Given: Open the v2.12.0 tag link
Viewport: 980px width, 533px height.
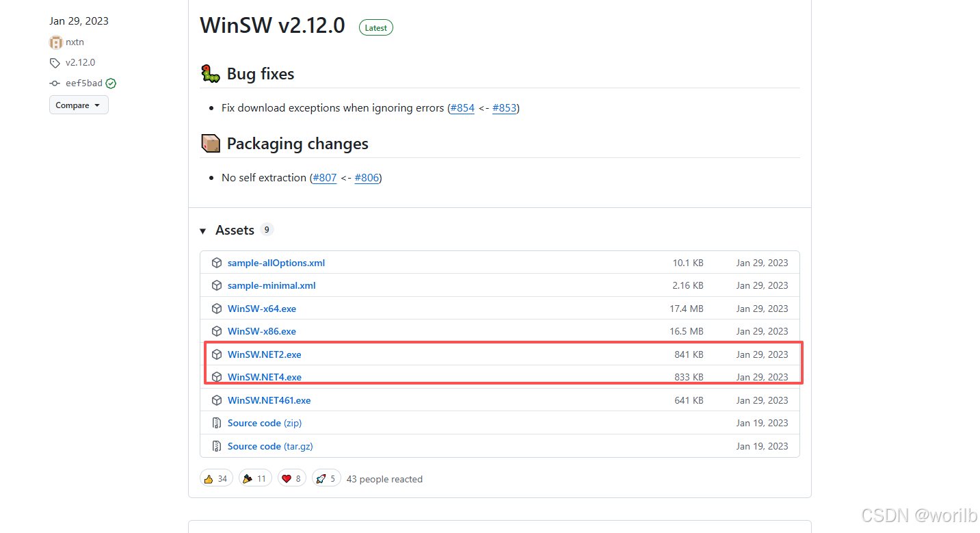Looking at the screenshot, I should point(80,63).
